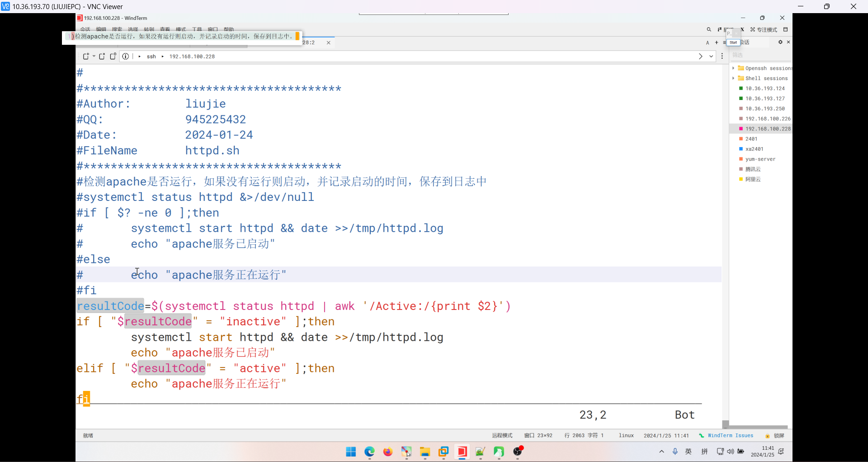The width and height of the screenshot is (868, 462).
Task: Click the font size A icon
Action: click(708, 42)
